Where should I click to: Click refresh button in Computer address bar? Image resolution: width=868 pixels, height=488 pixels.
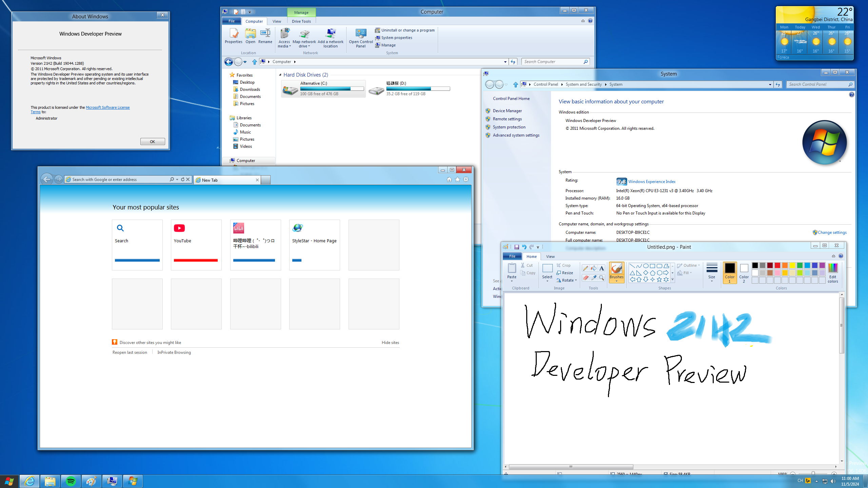click(513, 62)
